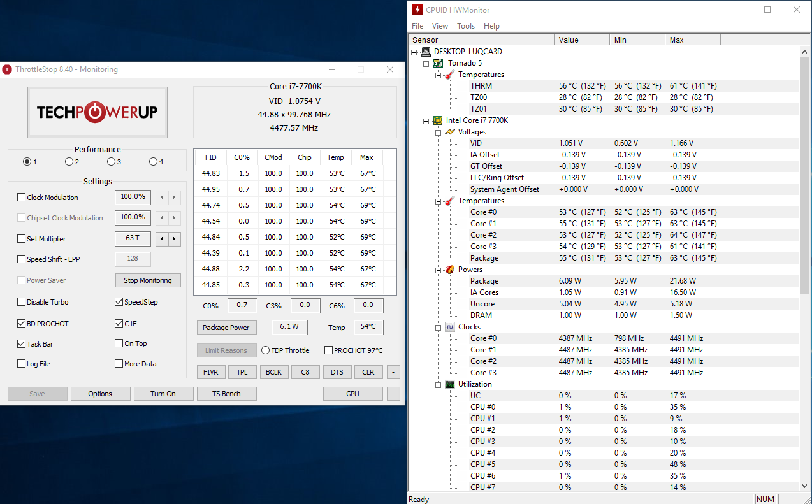The width and height of the screenshot is (812, 504).
Task: Collapse the Tornado 5 node
Action: pyautogui.click(x=426, y=63)
